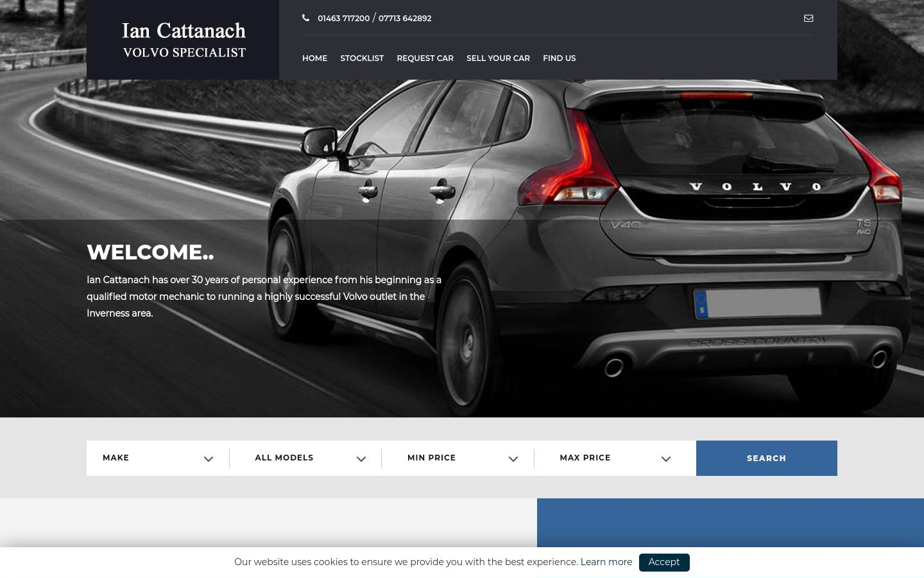Click the envelope email icon in header
The image size is (924, 578).
(x=809, y=19)
